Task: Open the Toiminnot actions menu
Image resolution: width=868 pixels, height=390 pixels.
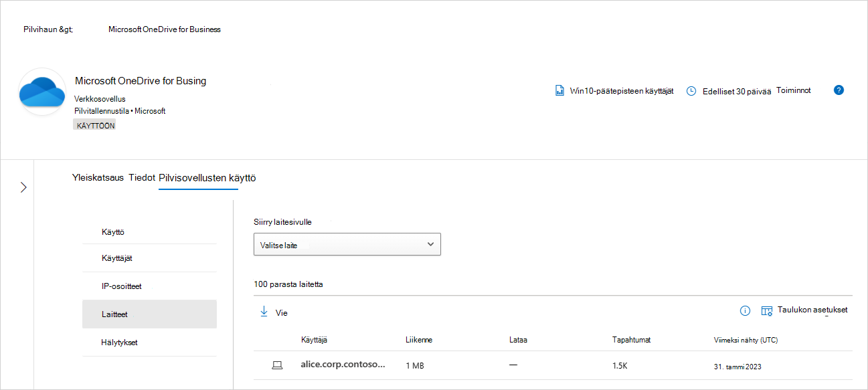Action: 794,90
